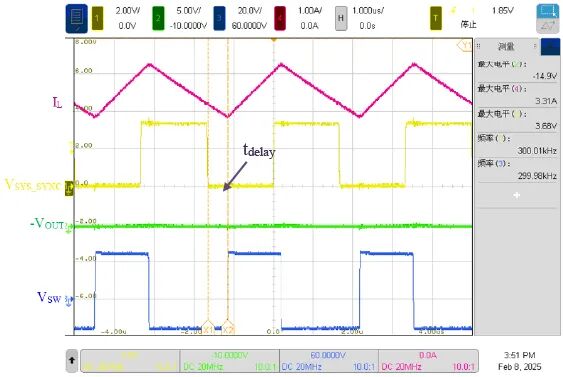Image resolution: width=563 pixels, height=377 pixels.
Task: Click the 2.00V/ channel 1 scale value
Action: coord(128,11)
